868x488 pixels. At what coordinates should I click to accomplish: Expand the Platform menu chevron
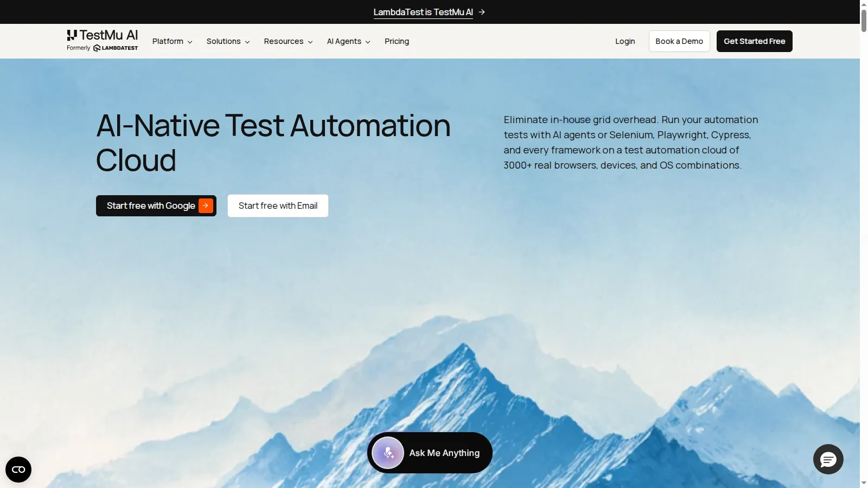(x=190, y=42)
